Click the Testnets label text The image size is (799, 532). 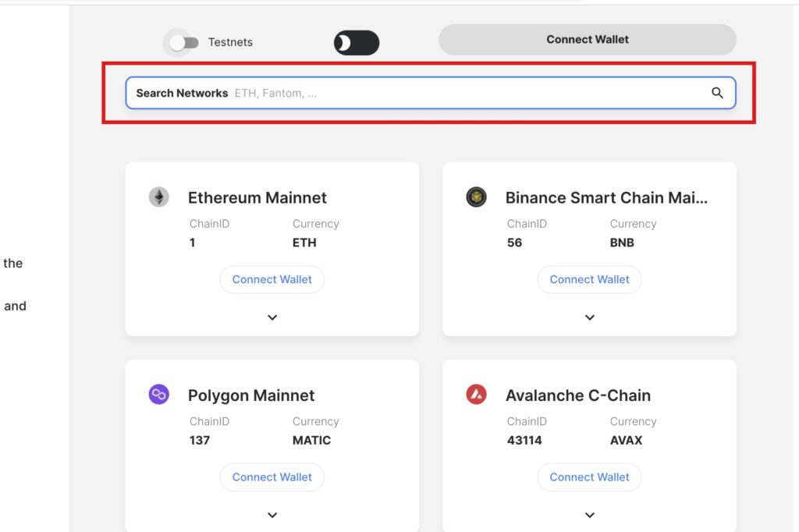coord(230,42)
